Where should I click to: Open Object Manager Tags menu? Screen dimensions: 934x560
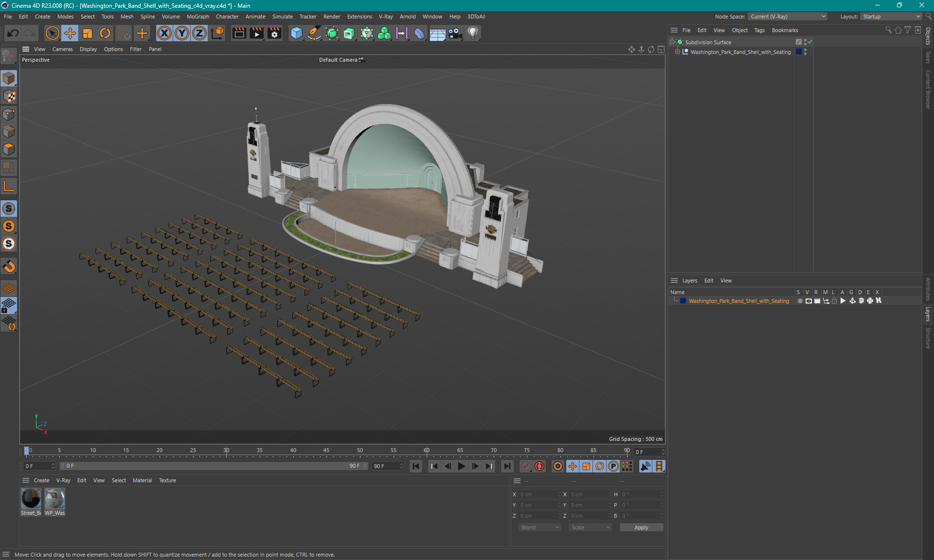click(759, 30)
